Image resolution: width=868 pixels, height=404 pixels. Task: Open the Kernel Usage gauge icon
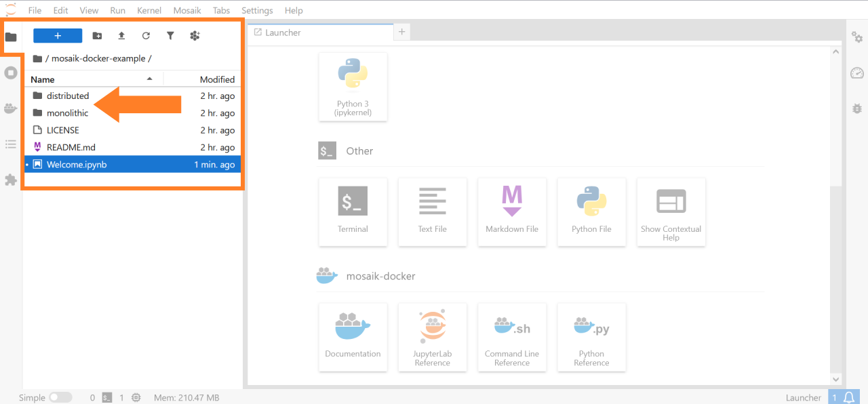tap(857, 73)
